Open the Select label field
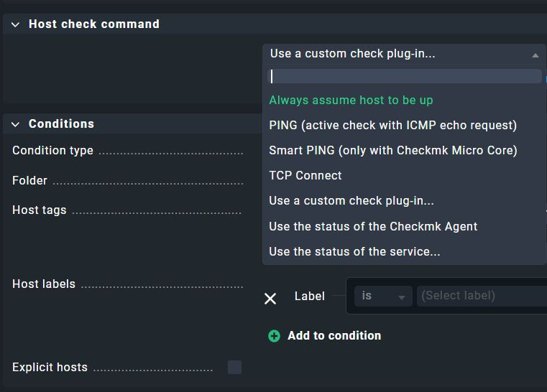547x392 pixels. pos(482,296)
